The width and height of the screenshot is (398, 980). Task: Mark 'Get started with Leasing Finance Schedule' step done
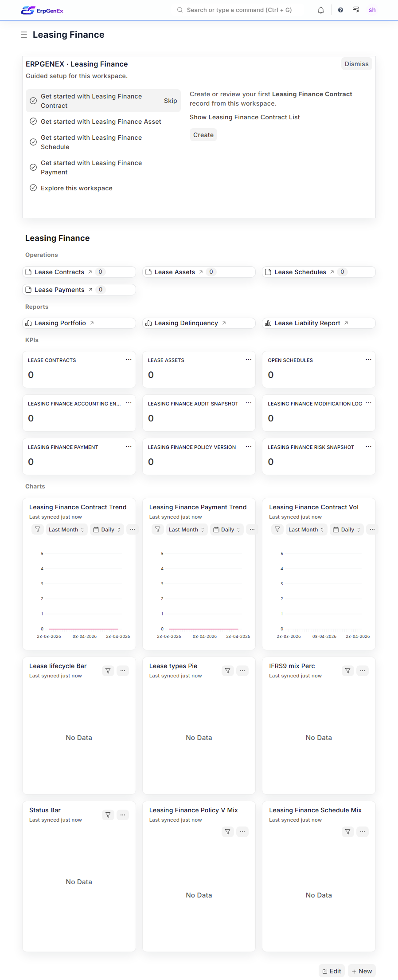point(33,142)
